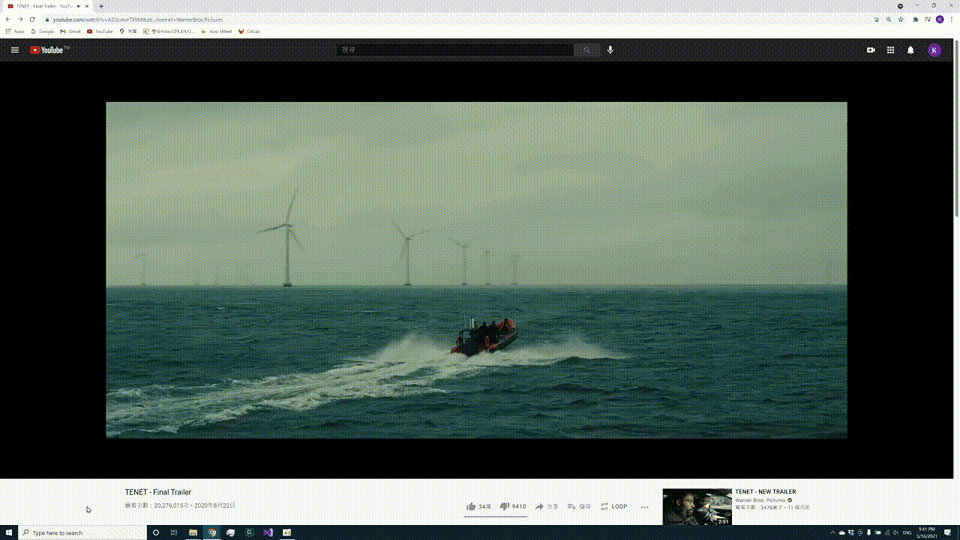Open the YouTube account avatar menu
The image size is (960, 540).
(934, 50)
